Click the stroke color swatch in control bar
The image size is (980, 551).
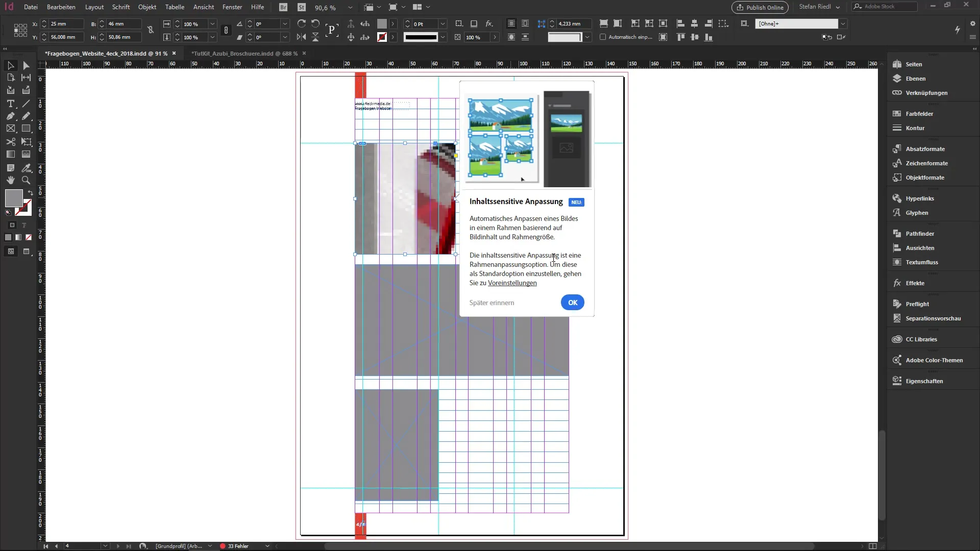382,37
